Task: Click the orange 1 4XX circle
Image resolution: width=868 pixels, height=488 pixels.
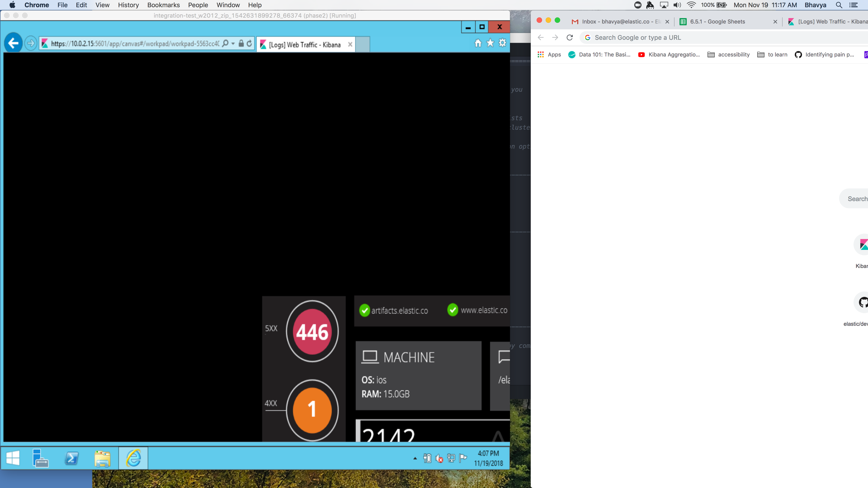Action: tap(312, 410)
